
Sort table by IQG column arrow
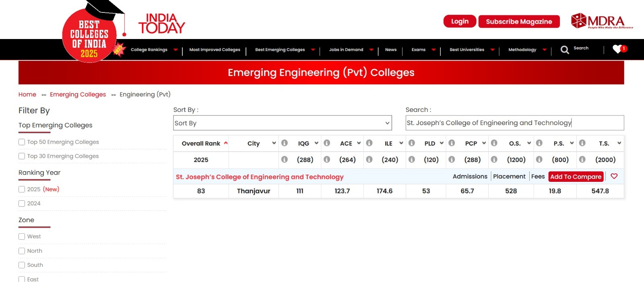[317, 143]
